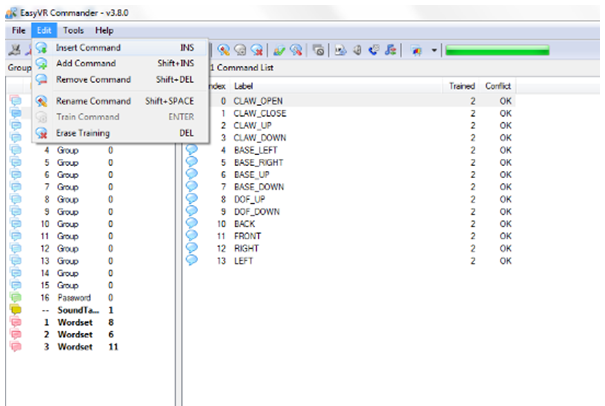The height and width of the screenshot is (406, 605).
Task: Select Wordset 3 with 11 commands
Action: pyautogui.click(x=77, y=347)
